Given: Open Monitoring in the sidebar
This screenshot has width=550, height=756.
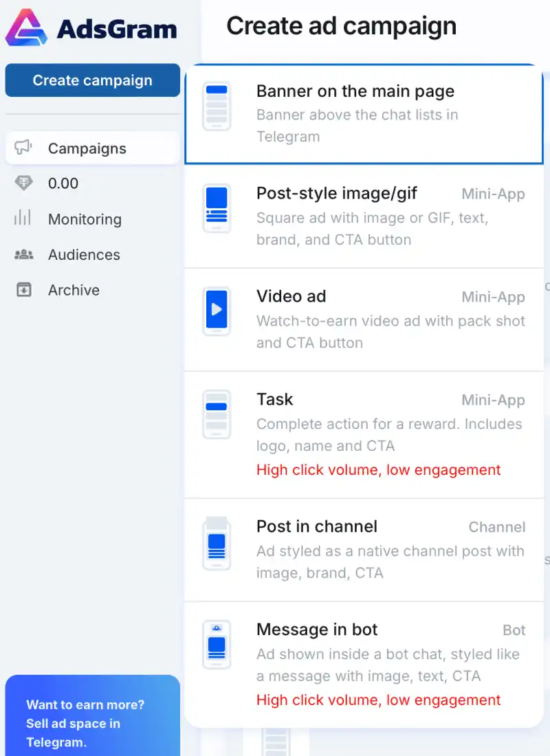Looking at the screenshot, I should click(93, 219).
